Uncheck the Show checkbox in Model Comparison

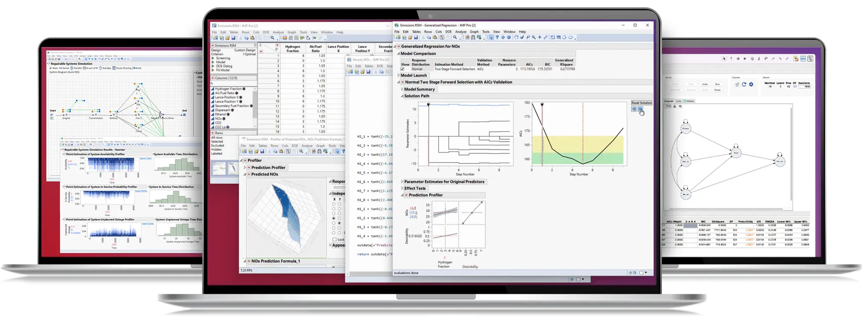pos(402,69)
